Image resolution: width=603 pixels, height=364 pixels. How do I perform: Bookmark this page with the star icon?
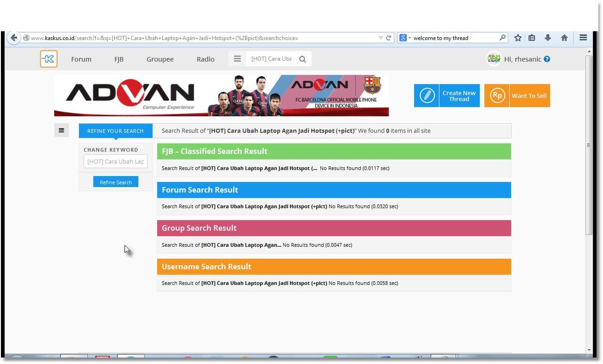coord(518,38)
